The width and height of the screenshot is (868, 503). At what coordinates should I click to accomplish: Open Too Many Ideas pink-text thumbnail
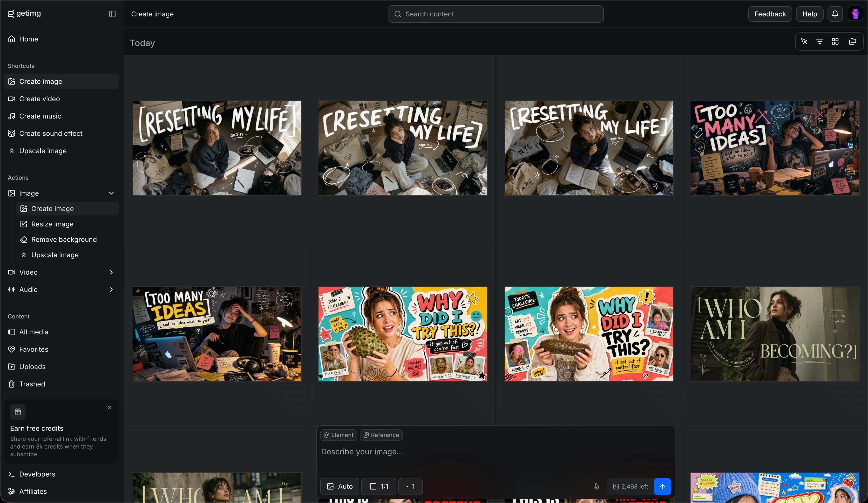click(x=775, y=148)
